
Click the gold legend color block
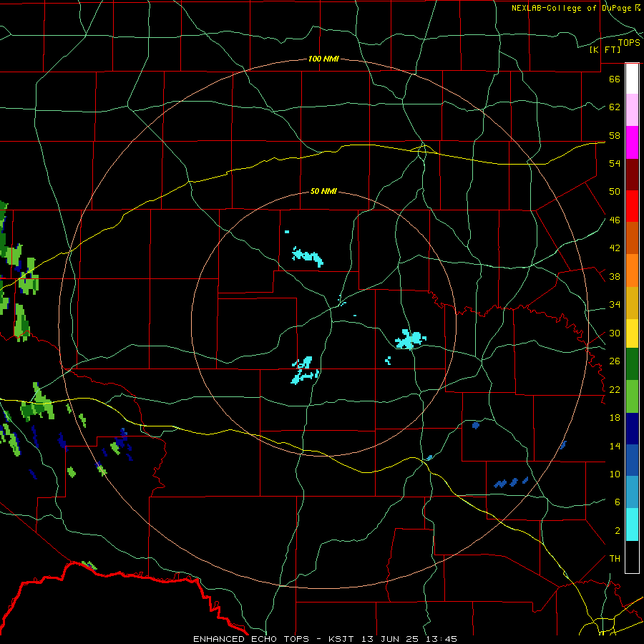click(x=632, y=303)
